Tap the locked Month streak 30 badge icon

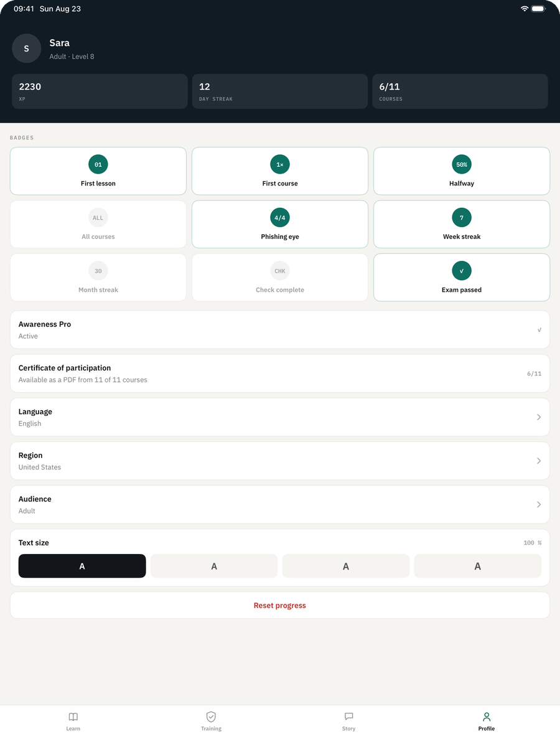pyautogui.click(x=98, y=271)
